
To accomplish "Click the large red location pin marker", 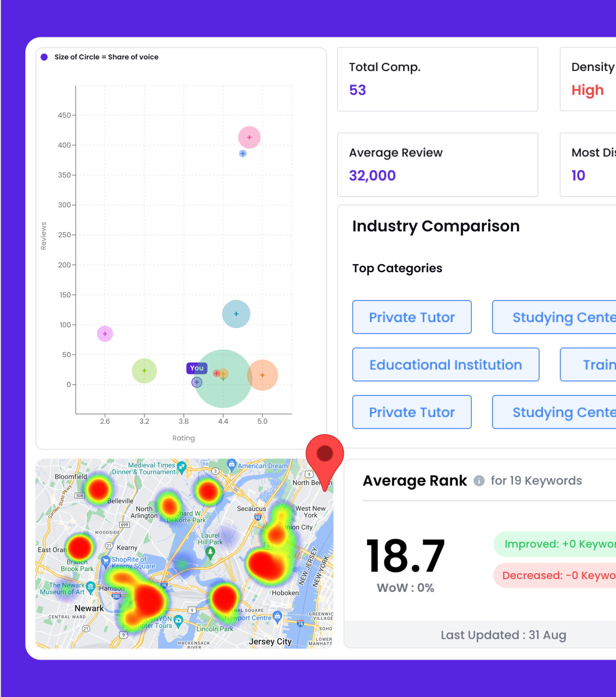I will tap(325, 462).
